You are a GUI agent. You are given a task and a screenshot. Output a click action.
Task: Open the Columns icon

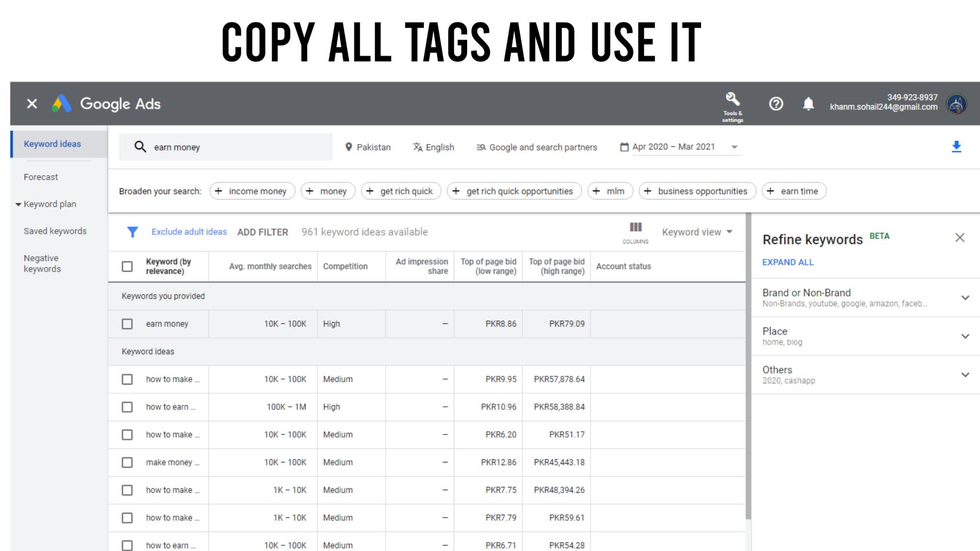click(x=635, y=229)
